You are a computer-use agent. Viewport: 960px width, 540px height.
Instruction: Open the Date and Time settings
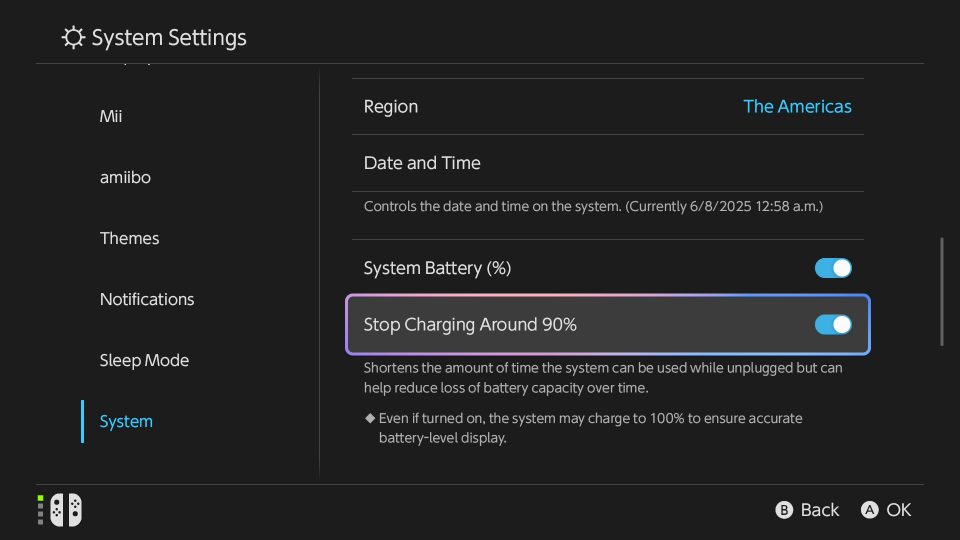pyautogui.click(x=422, y=163)
